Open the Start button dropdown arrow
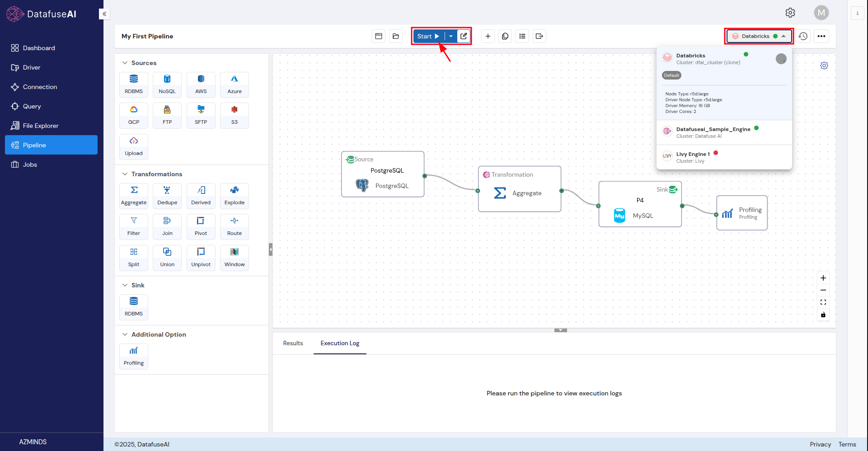 (451, 36)
